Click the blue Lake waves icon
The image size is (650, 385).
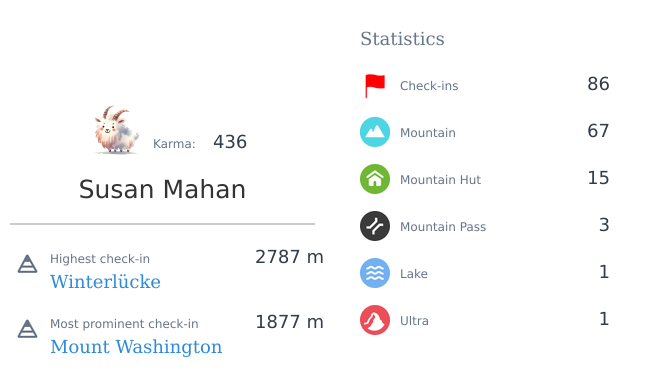(x=375, y=273)
